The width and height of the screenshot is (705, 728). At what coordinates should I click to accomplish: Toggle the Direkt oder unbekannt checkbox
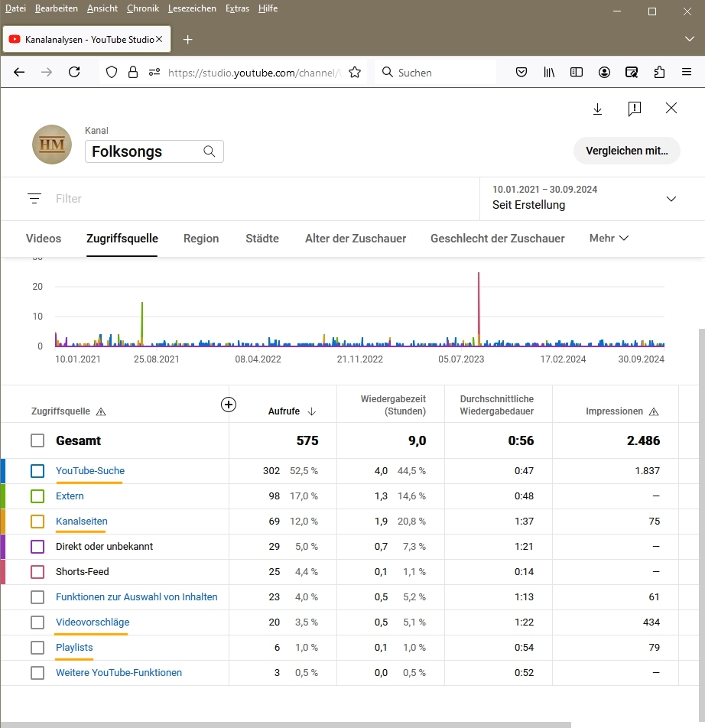click(37, 547)
